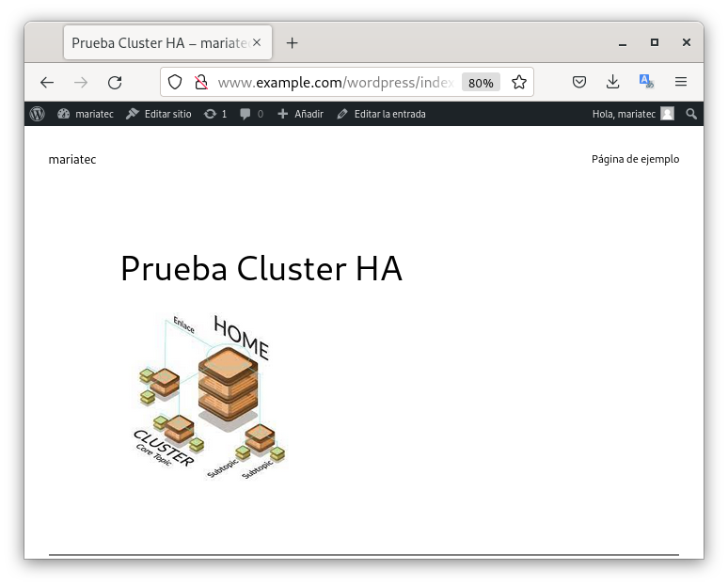This screenshot has width=728, height=586.
Task: Click Editar sitio in admin bar
Action: 158,114
